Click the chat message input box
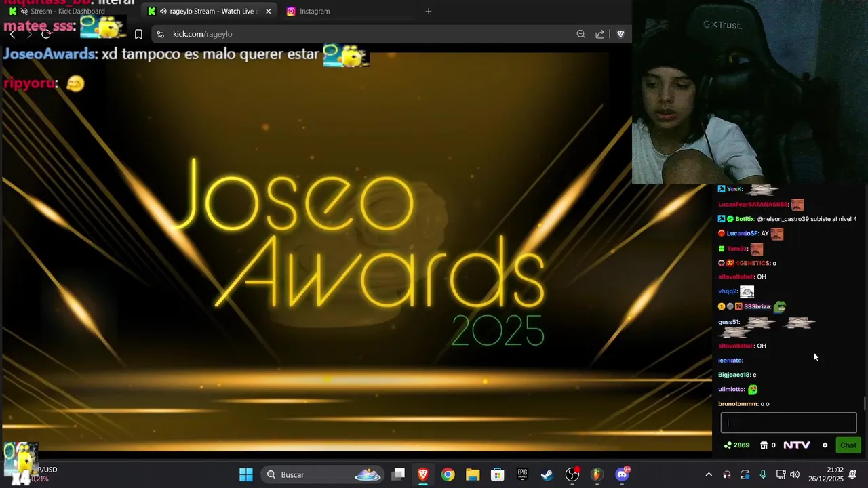 pos(789,423)
